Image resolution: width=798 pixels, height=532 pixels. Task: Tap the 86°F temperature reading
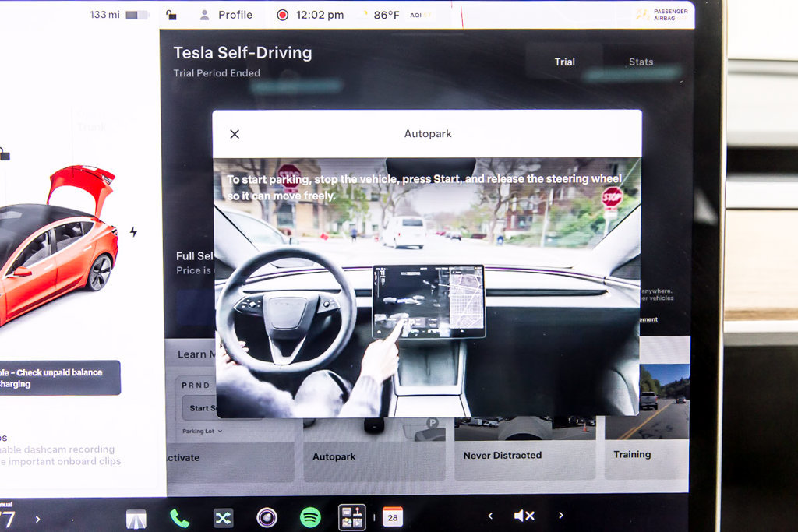click(x=387, y=16)
